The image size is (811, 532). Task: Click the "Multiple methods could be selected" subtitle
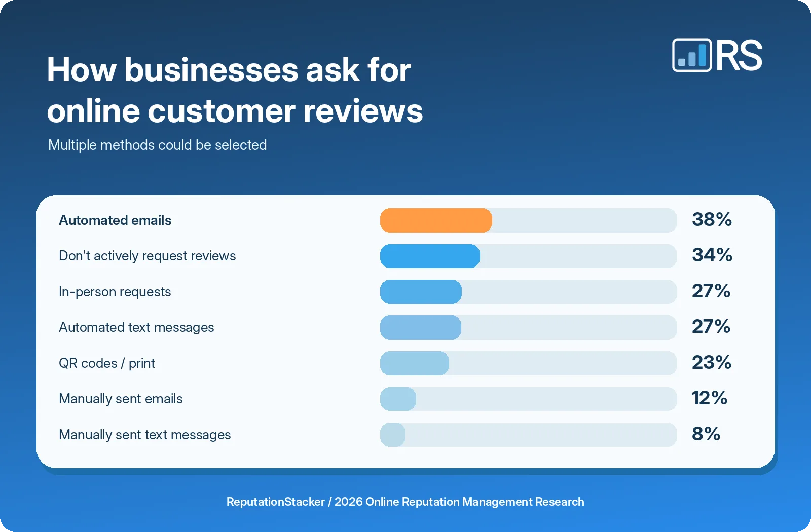158,145
